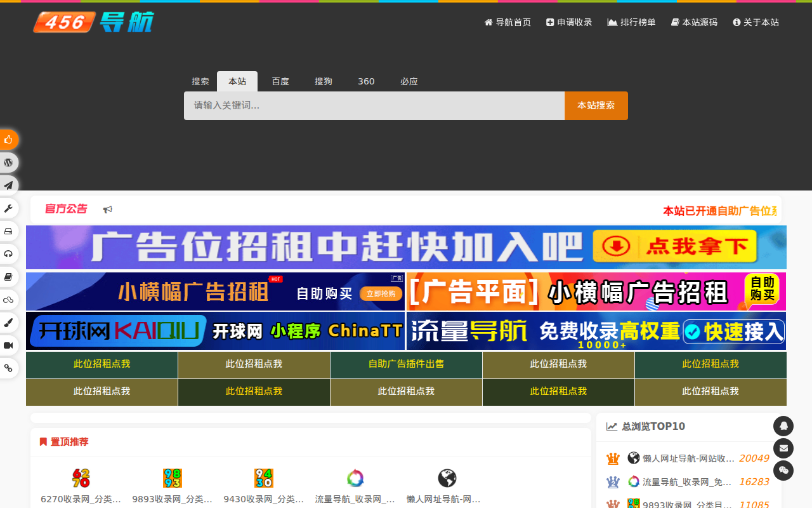Open the email floating icon at bottom right
812x508 pixels.
[784, 448]
